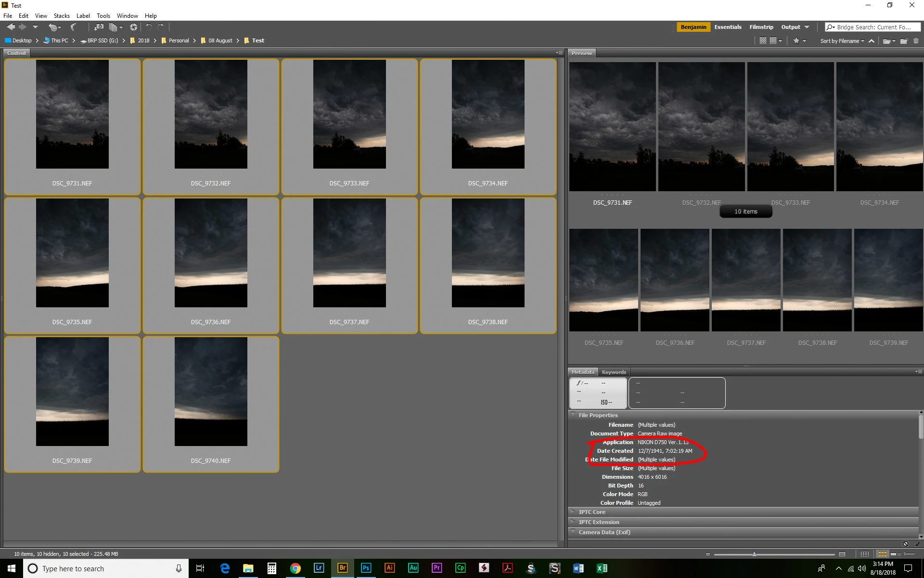This screenshot has height=578, width=924.
Task: Click the thumbnail size slider handle
Action: click(754, 554)
